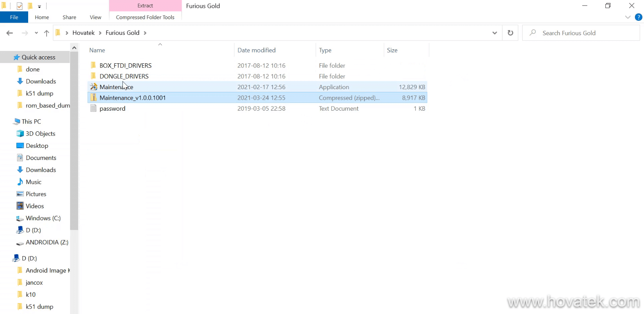Open the Share ribbon tab
Screen dimensions: 644x314
coord(69,17)
